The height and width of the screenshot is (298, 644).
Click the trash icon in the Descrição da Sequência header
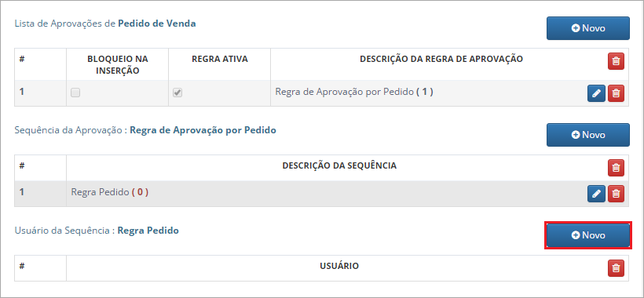[616, 168]
